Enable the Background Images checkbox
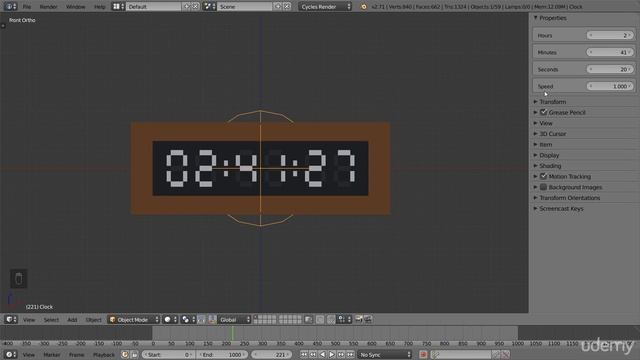This screenshot has height=360, width=640. click(x=543, y=187)
